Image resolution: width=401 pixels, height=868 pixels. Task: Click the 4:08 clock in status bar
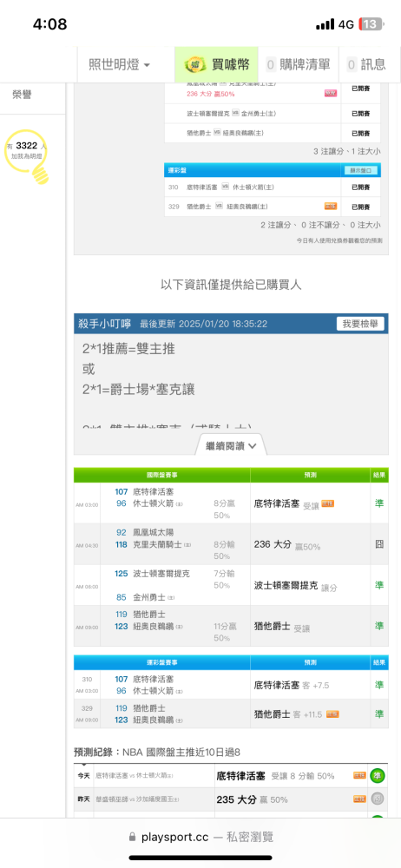pos(49,23)
